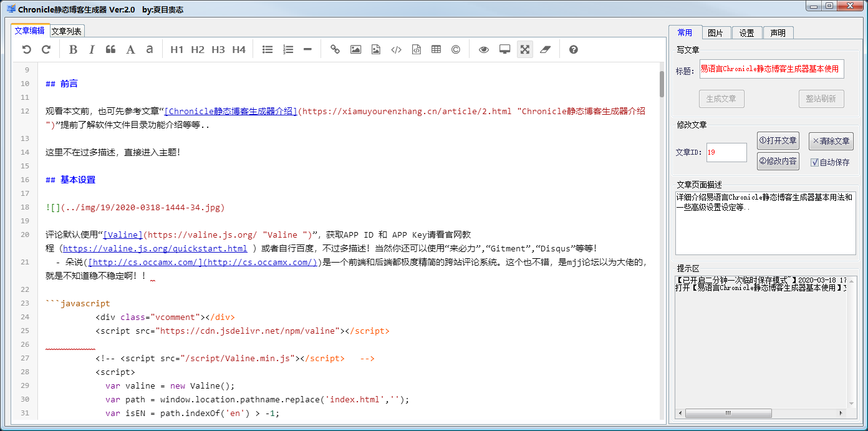Insert an H1 heading
Screen dimensions: 868x431
tap(177, 49)
